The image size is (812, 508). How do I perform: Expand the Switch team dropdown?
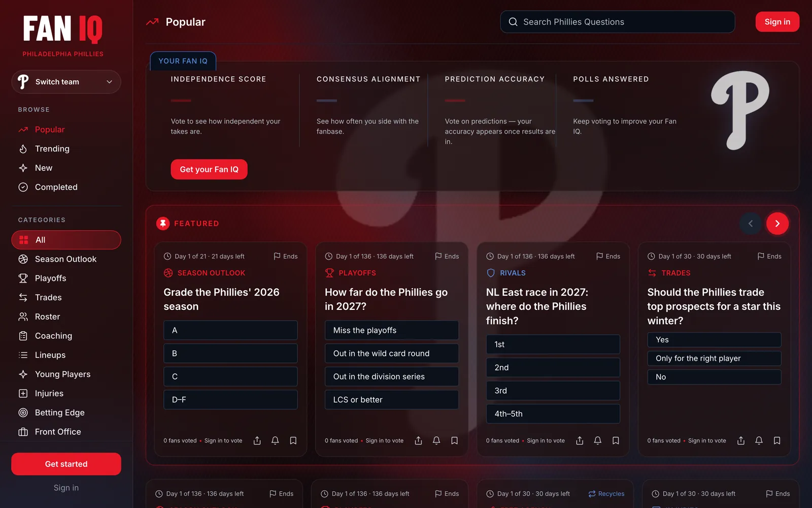click(x=66, y=82)
